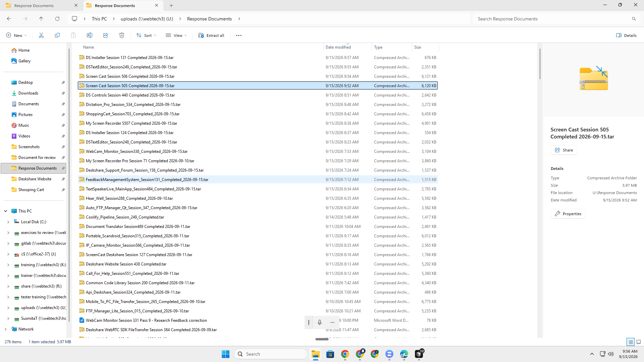Open floating bar ellipsis options

pos(332,322)
